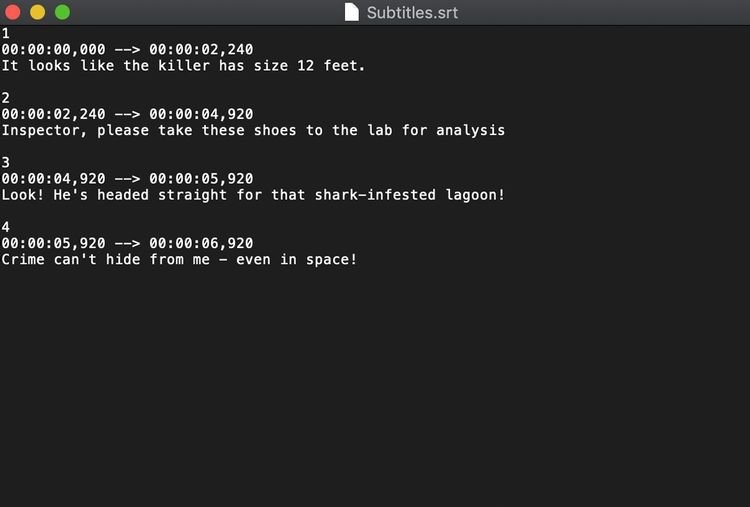Click the word 'analysis' at line end
750x507 pixels.
(471, 130)
